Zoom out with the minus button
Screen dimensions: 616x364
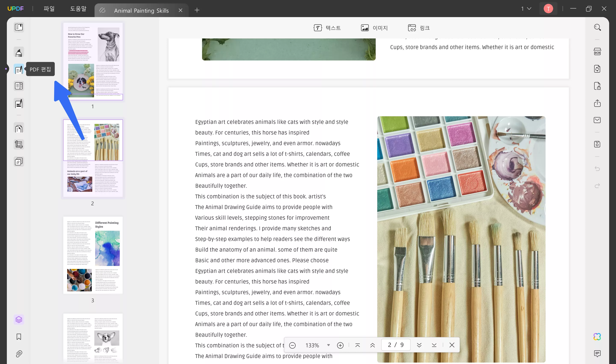292,345
